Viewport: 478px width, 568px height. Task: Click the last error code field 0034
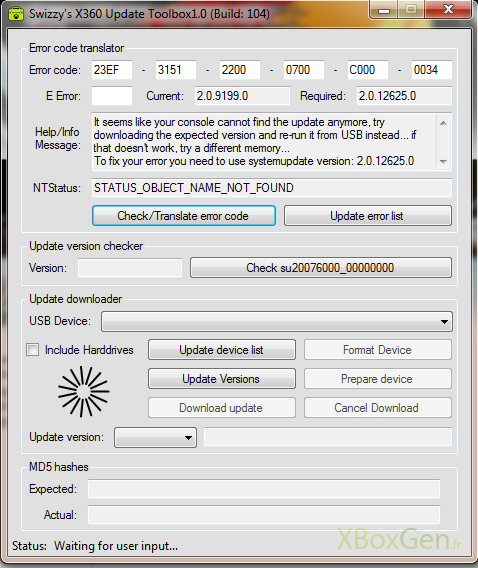coord(432,70)
